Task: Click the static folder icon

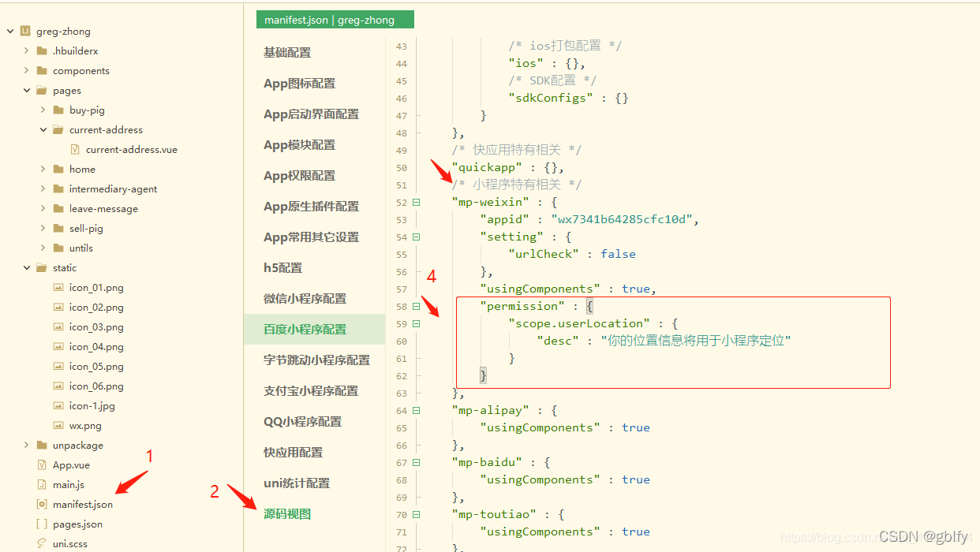Action: [x=42, y=268]
